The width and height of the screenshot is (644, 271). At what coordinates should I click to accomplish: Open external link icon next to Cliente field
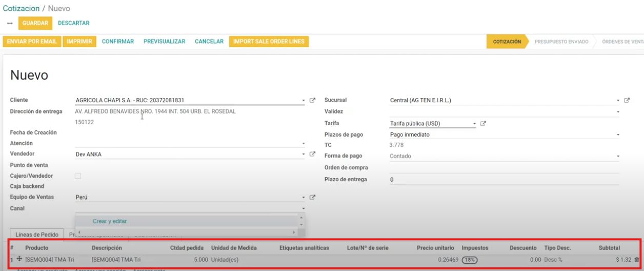[312, 101]
